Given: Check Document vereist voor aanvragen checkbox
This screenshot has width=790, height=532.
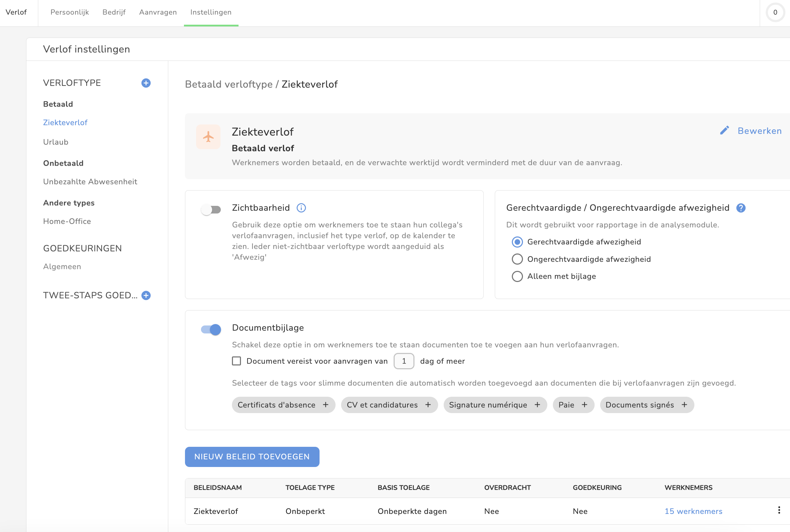Looking at the screenshot, I should pyautogui.click(x=236, y=361).
